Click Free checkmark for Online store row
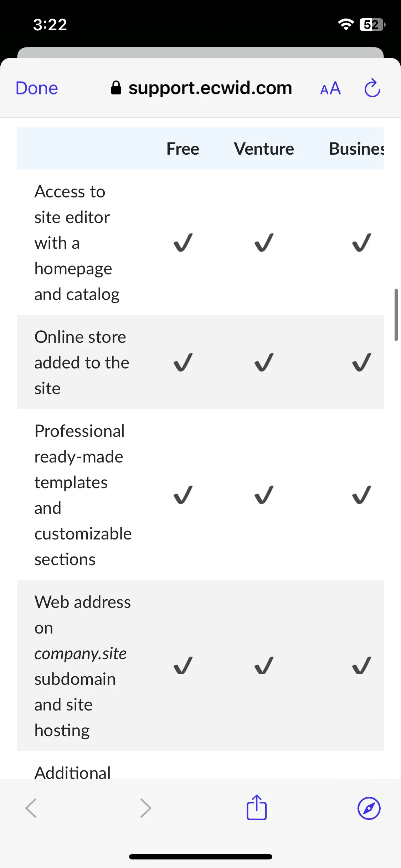Image resolution: width=401 pixels, height=868 pixels. click(183, 362)
